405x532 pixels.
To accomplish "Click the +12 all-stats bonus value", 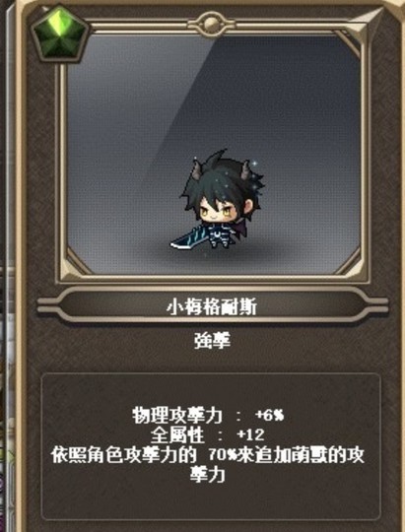I will click(250, 434).
